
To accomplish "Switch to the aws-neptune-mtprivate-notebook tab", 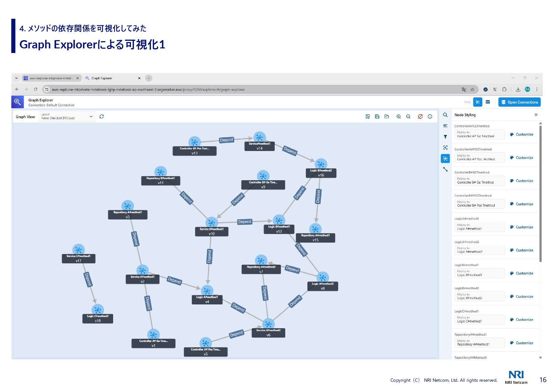I will [51, 78].
